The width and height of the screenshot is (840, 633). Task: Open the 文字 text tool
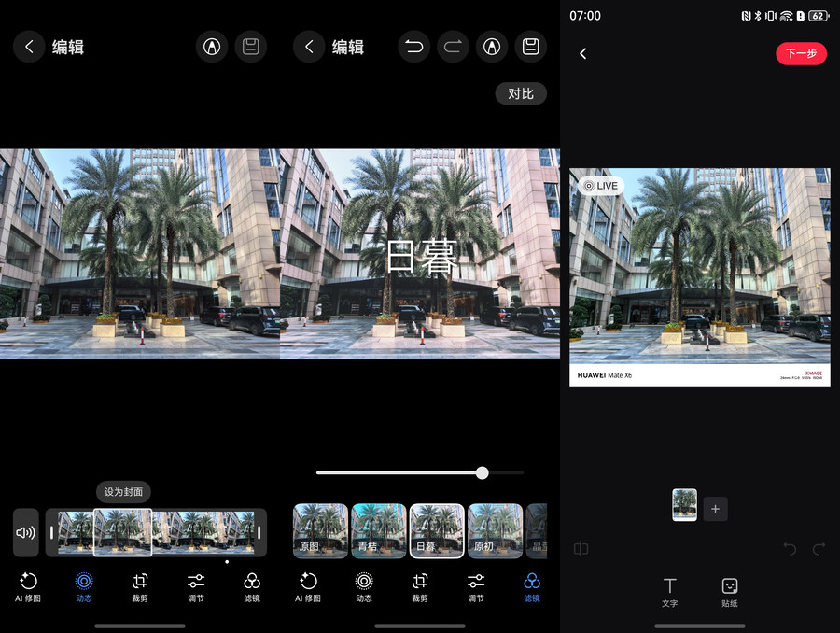pos(669,592)
